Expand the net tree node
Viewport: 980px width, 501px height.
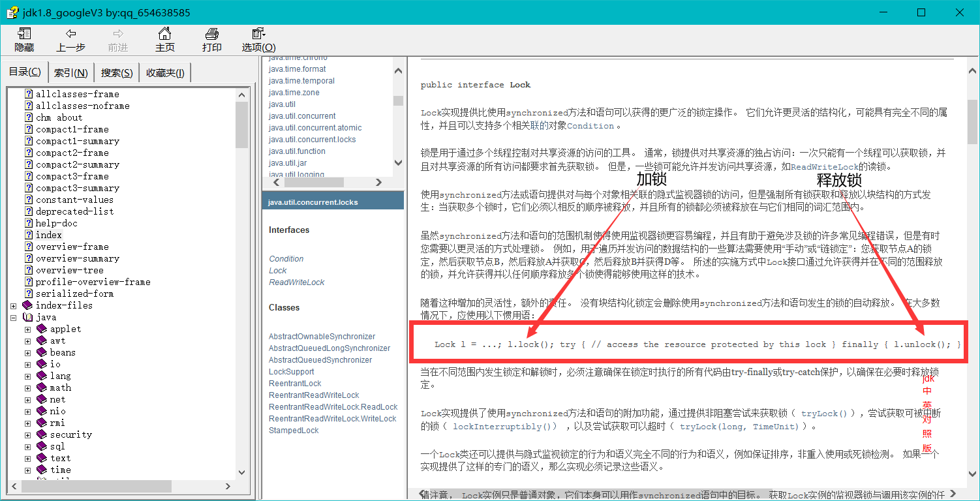[27, 400]
